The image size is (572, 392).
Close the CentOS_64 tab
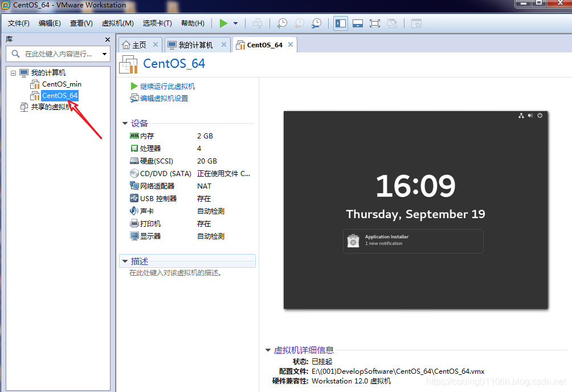click(x=291, y=44)
